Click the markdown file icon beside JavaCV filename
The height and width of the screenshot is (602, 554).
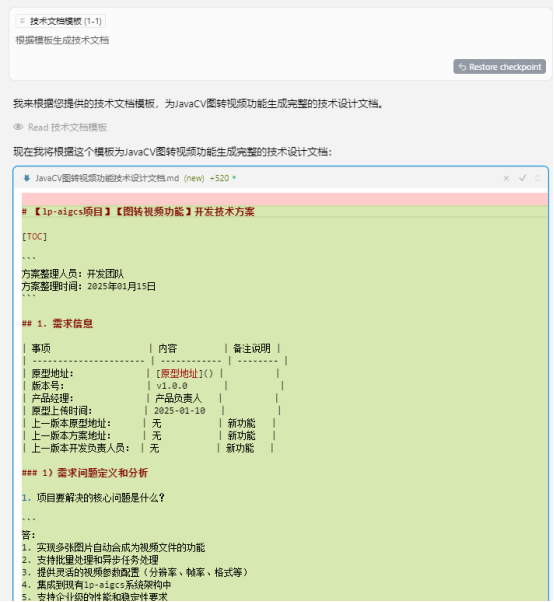point(26,178)
